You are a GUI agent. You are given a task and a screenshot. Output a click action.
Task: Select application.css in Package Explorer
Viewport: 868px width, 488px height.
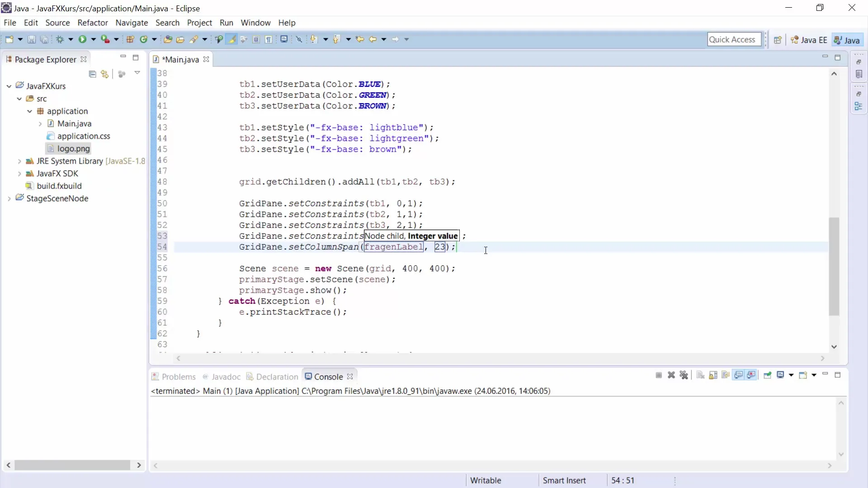coord(84,136)
